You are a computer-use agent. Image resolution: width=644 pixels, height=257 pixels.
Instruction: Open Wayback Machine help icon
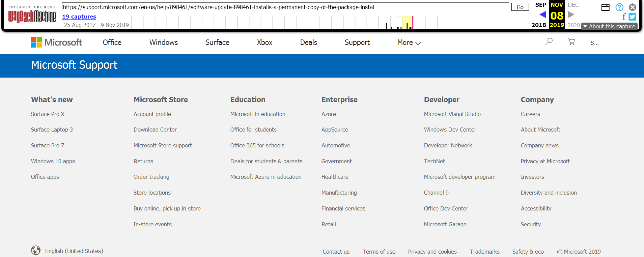click(x=619, y=7)
